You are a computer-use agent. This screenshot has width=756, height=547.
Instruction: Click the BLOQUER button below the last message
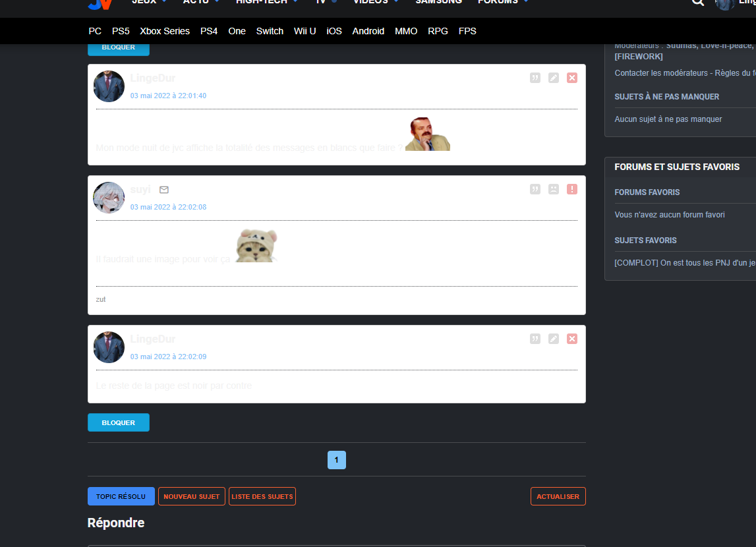[x=119, y=422]
